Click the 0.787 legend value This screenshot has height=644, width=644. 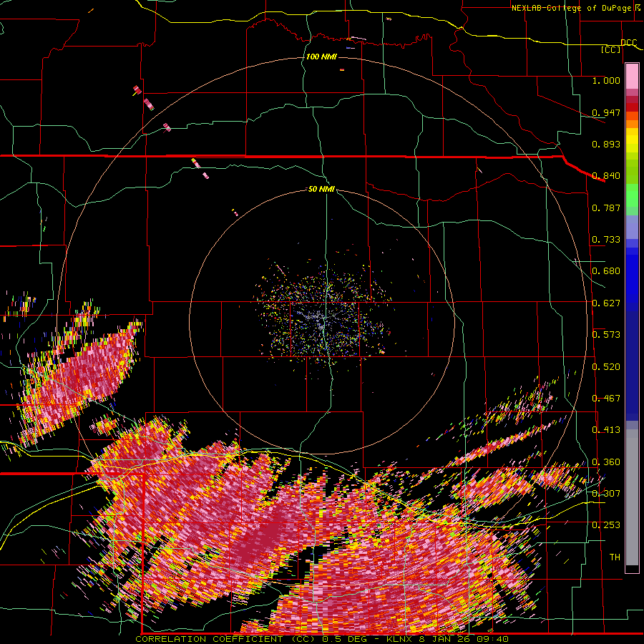tap(606, 208)
